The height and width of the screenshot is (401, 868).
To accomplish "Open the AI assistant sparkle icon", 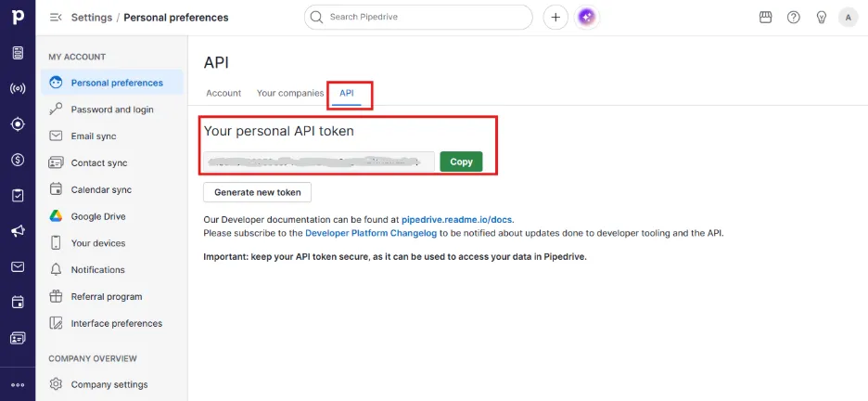I will 587,17.
